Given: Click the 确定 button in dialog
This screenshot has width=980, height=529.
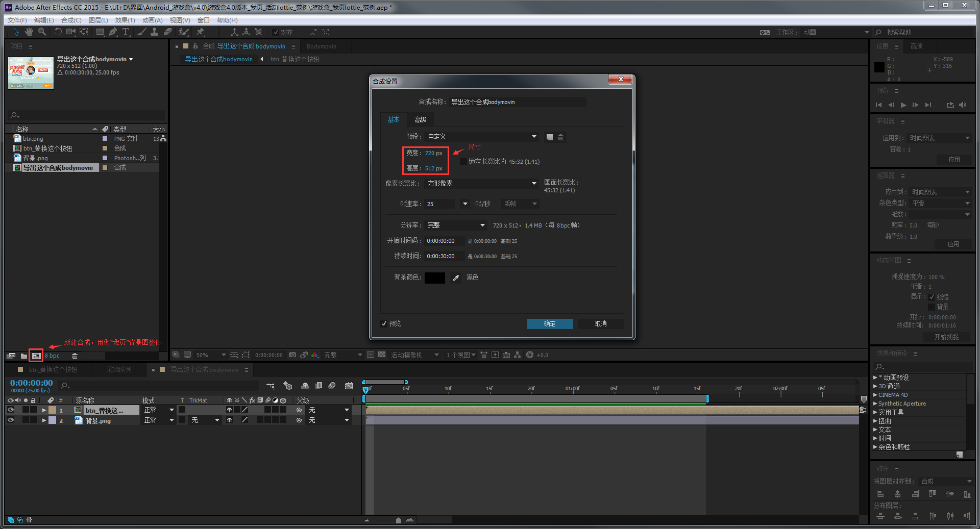Looking at the screenshot, I should coord(550,324).
